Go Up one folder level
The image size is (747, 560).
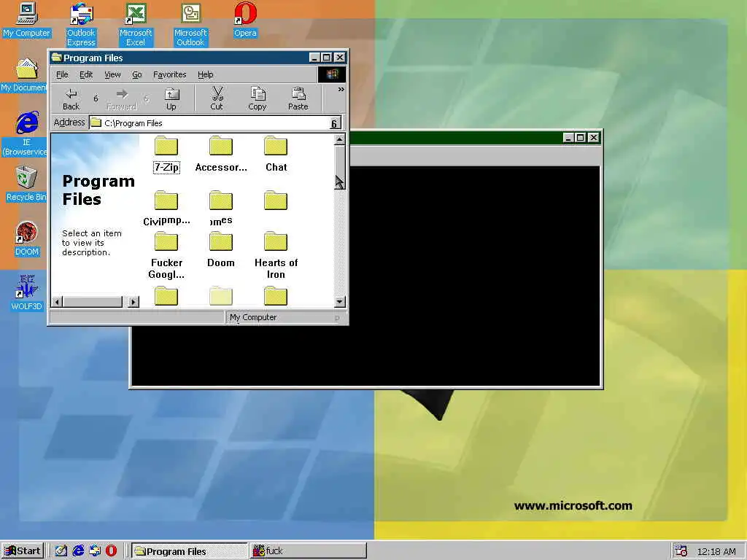point(171,99)
